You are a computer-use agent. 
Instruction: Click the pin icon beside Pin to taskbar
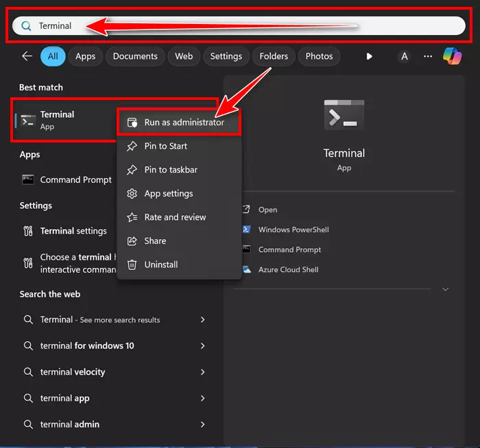click(132, 170)
